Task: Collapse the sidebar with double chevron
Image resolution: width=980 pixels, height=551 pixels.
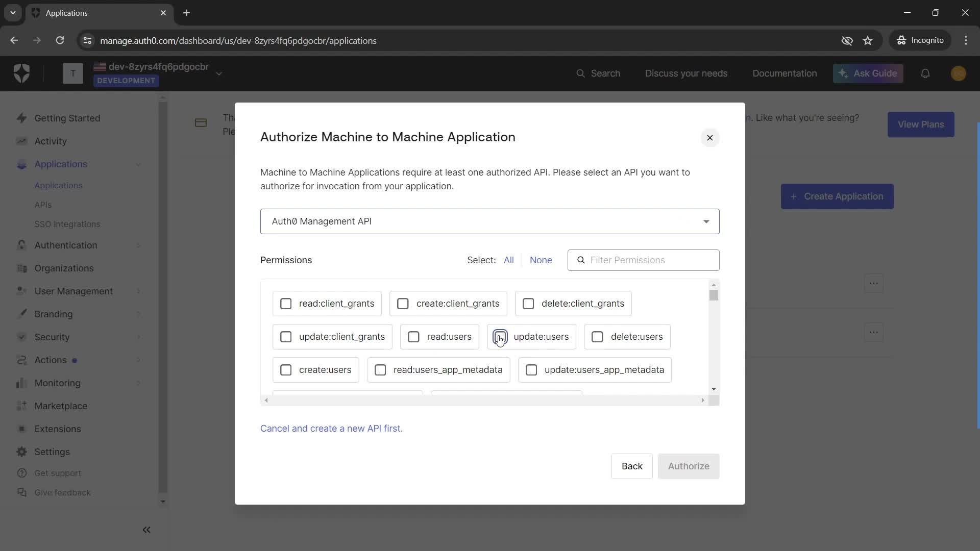Action: coord(146,530)
